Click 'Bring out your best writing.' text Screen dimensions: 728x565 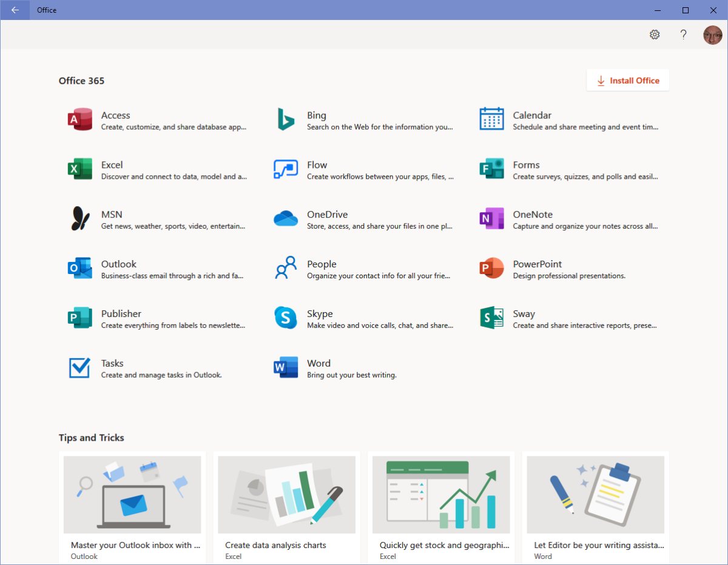tap(352, 375)
